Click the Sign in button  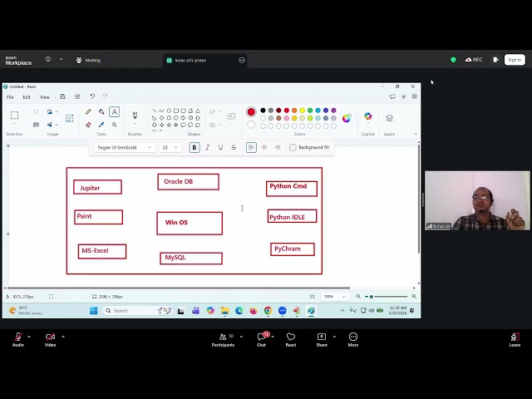click(x=515, y=60)
